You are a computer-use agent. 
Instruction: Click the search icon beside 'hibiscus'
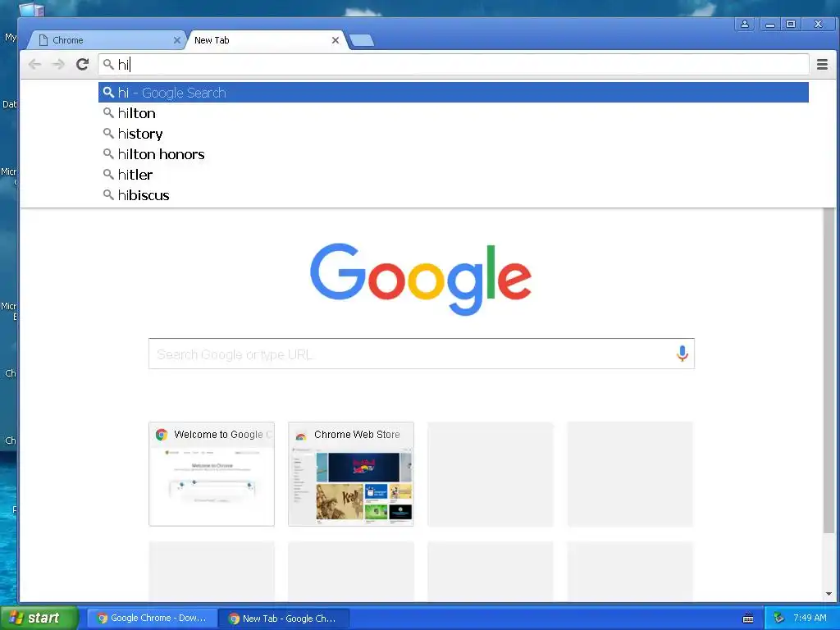(x=108, y=194)
